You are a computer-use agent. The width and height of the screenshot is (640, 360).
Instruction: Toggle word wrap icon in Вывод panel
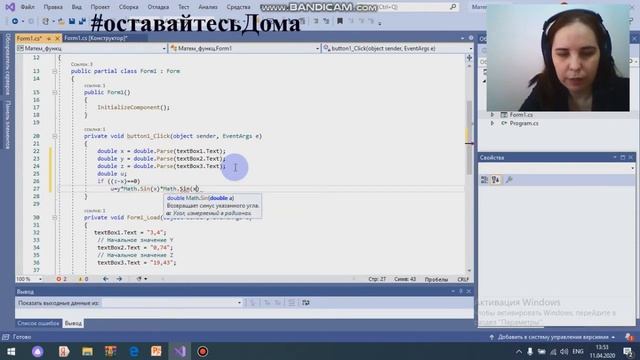[x=306, y=303]
